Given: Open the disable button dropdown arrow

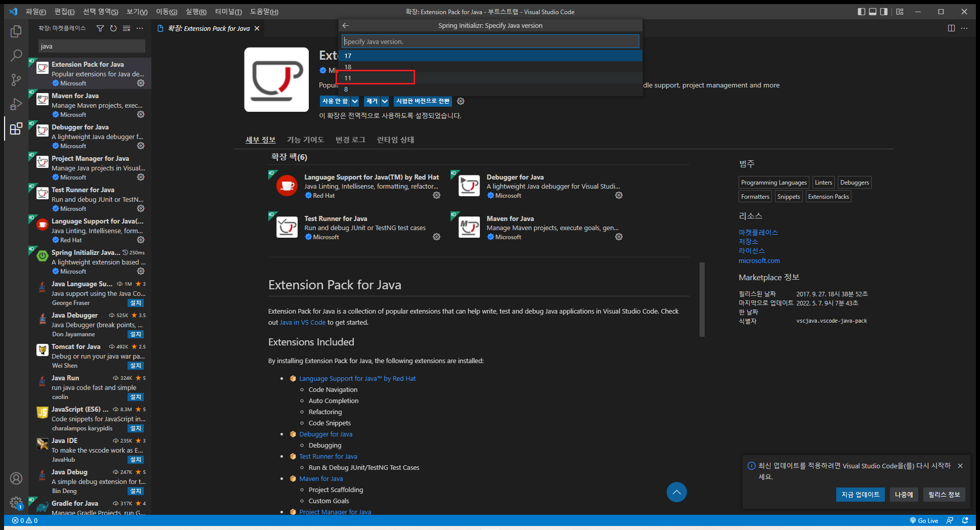Looking at the screenshot, I should (355, 101).
